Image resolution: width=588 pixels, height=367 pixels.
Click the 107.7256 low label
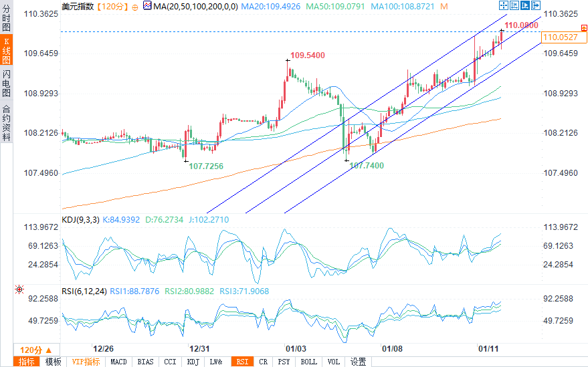[x=206, y=166]
